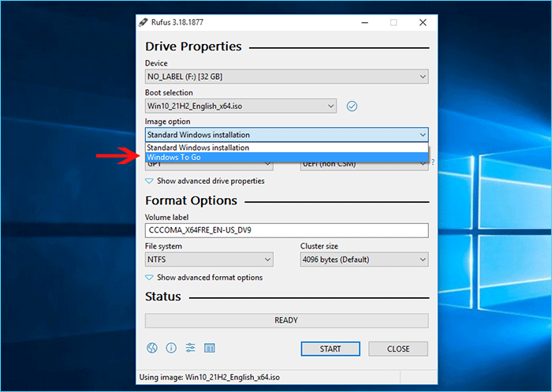Image resolution: width=552 pixels, height=392 pixels.
Task: Select Standard Windows installation list option
Action: coord(286,147)
